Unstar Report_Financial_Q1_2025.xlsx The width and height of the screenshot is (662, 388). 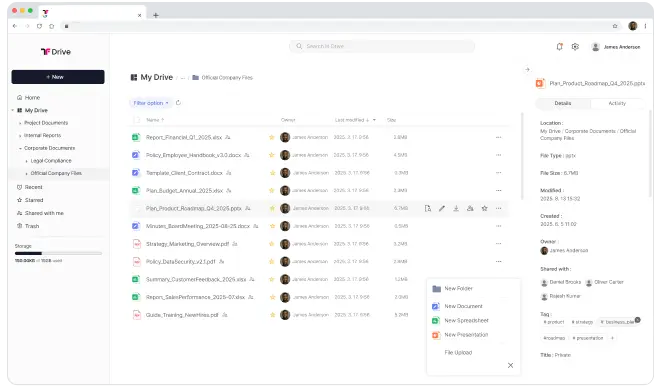(272, 137)
